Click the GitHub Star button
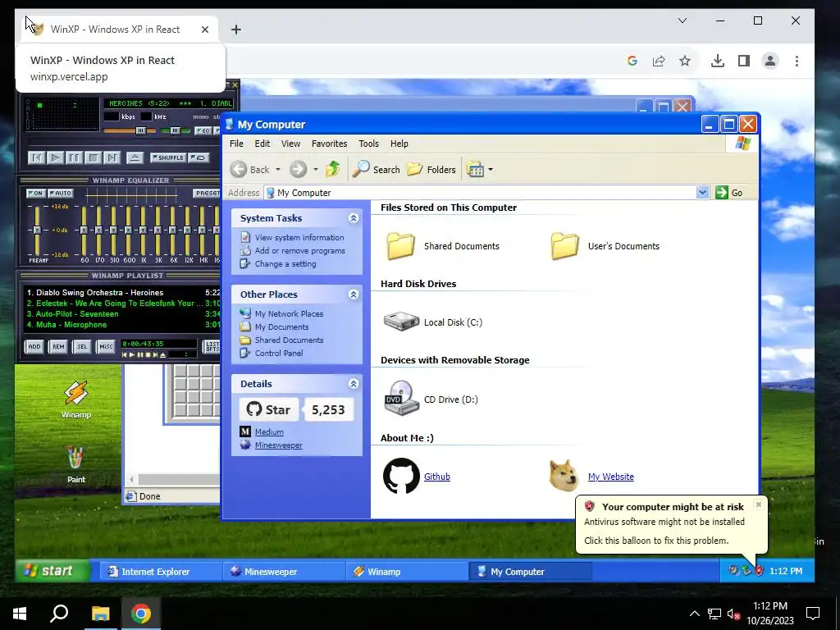This screenshot has height=630, width=840. 269,410
